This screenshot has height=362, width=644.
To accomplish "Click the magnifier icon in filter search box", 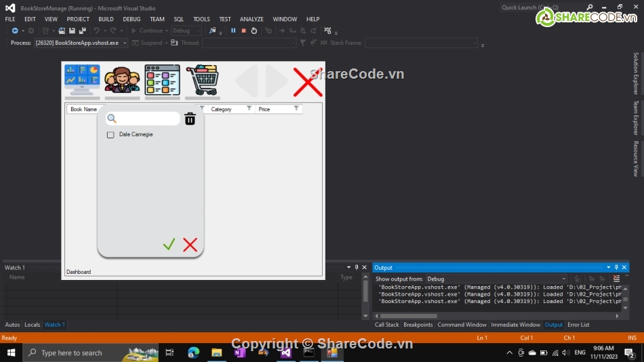I will coord(112,119).
